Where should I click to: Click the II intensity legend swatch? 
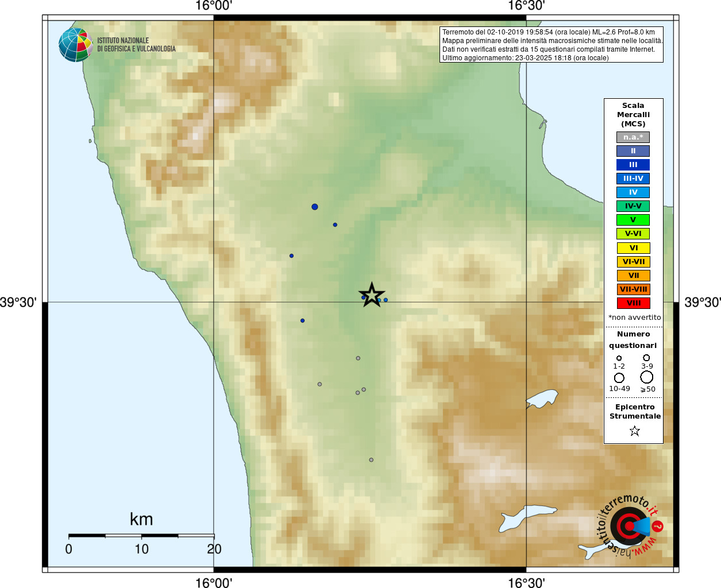(x=633, y=151)
